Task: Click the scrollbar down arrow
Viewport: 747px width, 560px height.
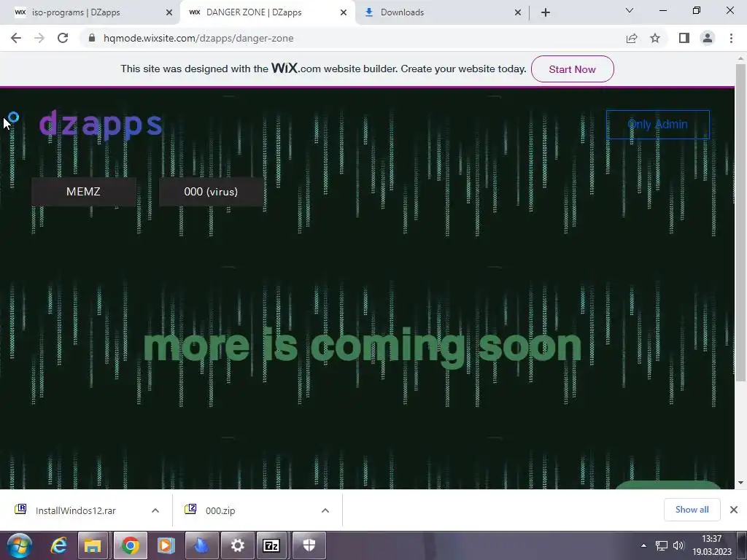Action: pyautogui.click(x=740, y=483)
